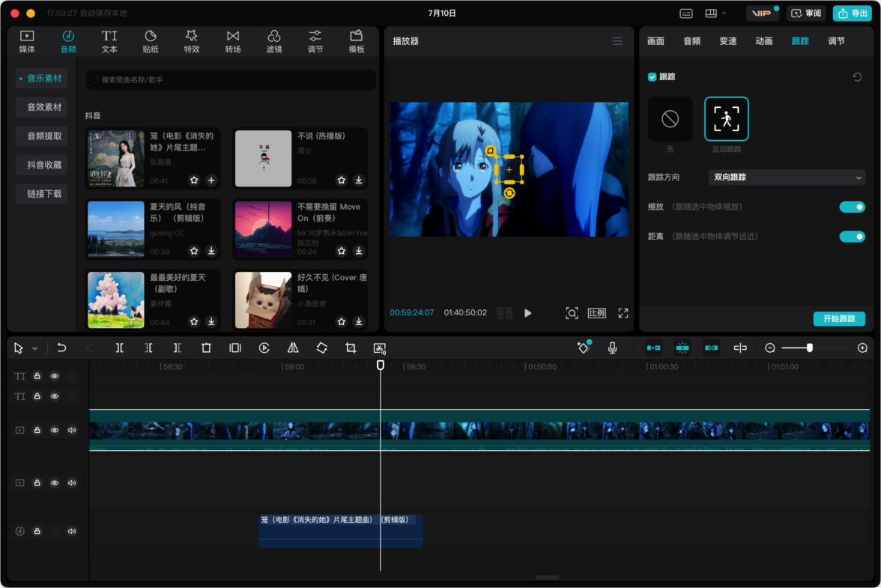
Task: Zoom in the timeline
Action: pos(862,348)
